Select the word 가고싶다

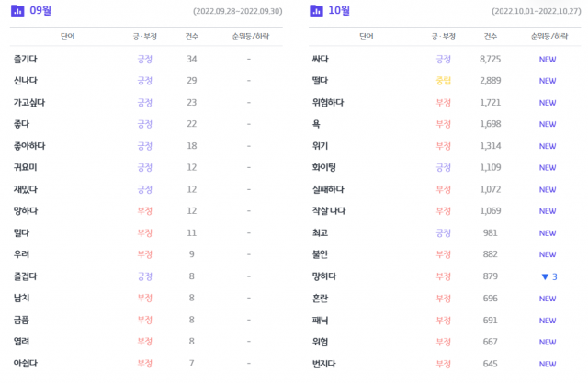click(x=29, y=102)
